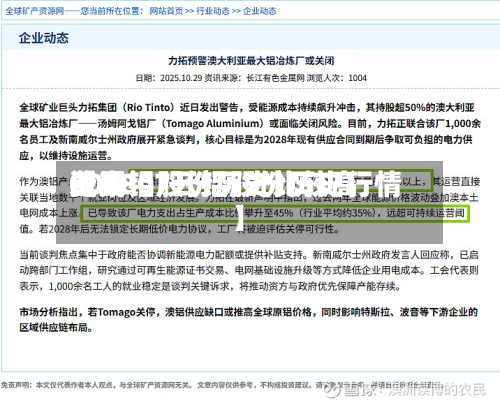Open the 企业动态 breadcrumb link
Screen dimensions: 500x405
[x=259, y=11]
